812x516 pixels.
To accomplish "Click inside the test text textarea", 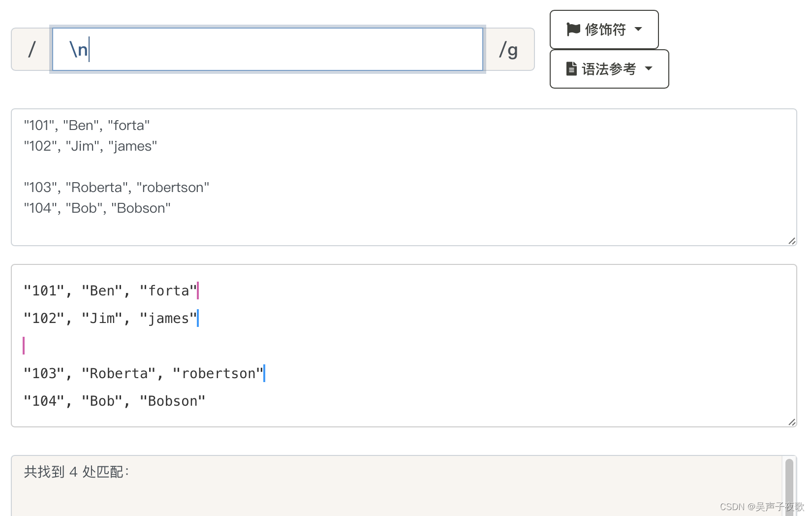I will (404, 177).
